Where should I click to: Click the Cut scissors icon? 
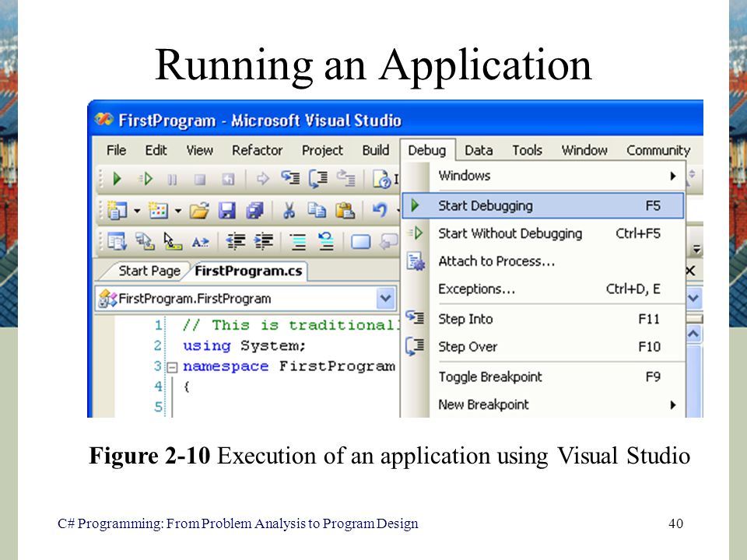289,210
